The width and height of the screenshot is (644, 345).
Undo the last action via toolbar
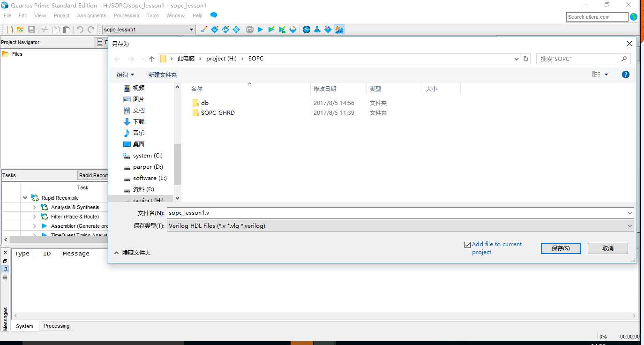pos(80,30)
